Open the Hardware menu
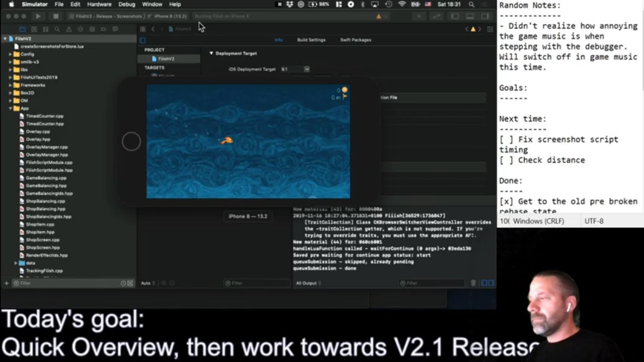 coord(99,4)
